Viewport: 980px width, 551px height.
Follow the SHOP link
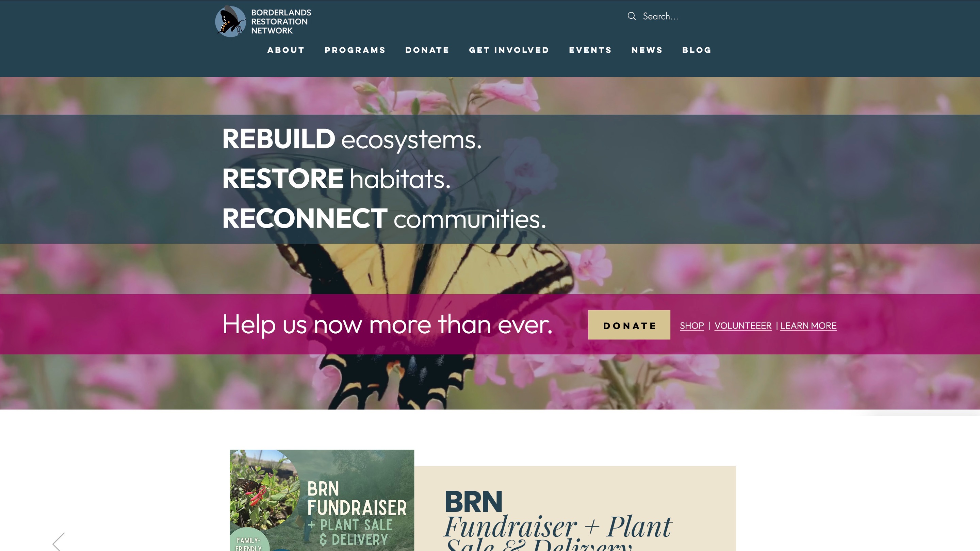(x=692, y=326)
